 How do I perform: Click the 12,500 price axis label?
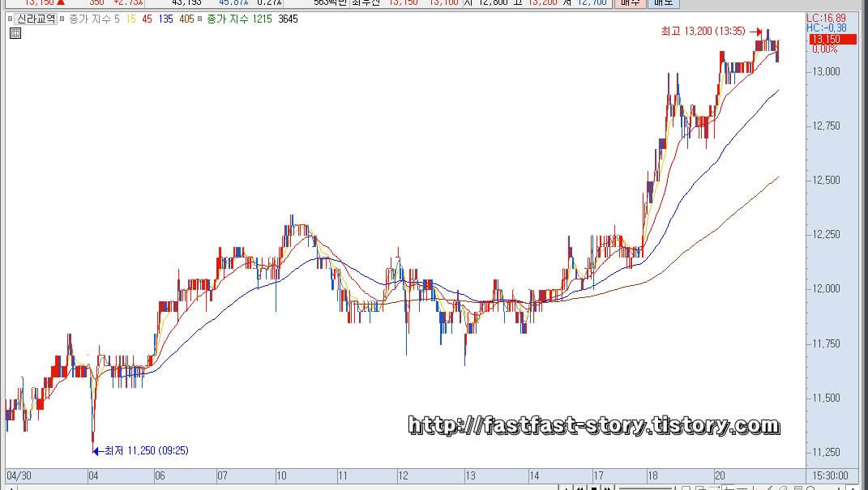click(826, 181)
